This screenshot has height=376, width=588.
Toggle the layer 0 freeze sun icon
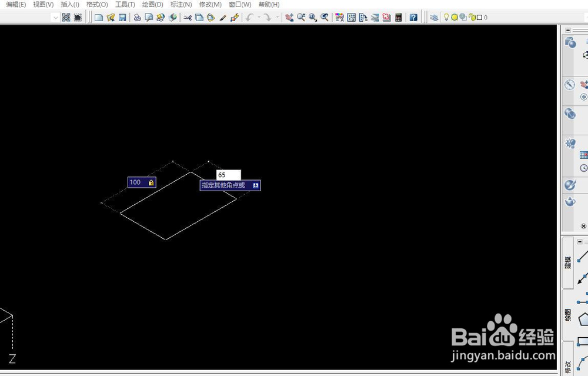pos(455,17)
